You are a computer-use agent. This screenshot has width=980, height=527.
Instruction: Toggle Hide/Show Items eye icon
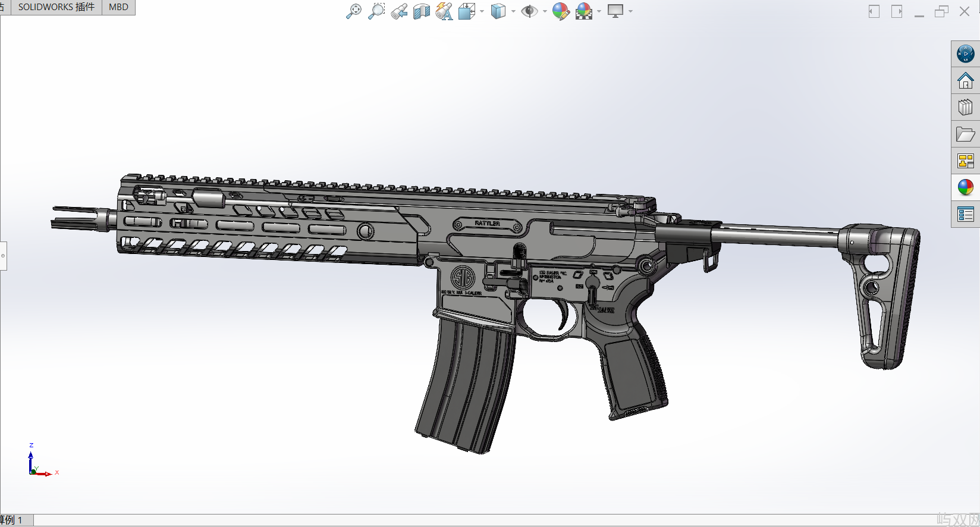click(x=529, y=11)
